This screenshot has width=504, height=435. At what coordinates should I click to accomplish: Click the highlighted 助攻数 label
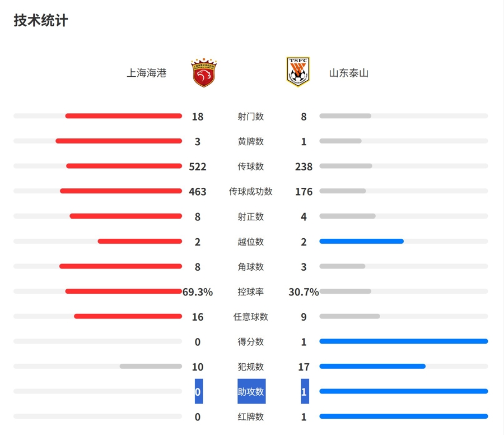(x=251, y=391)
